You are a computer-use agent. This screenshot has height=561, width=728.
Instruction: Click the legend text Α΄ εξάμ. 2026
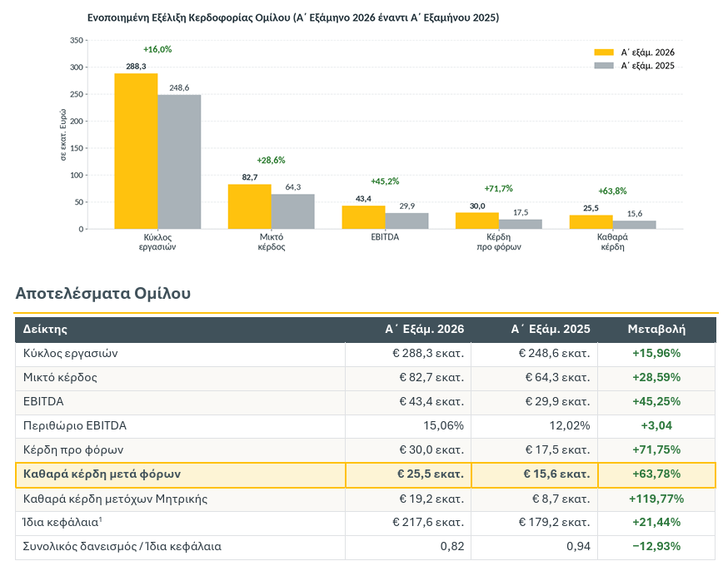pos(648,52)
